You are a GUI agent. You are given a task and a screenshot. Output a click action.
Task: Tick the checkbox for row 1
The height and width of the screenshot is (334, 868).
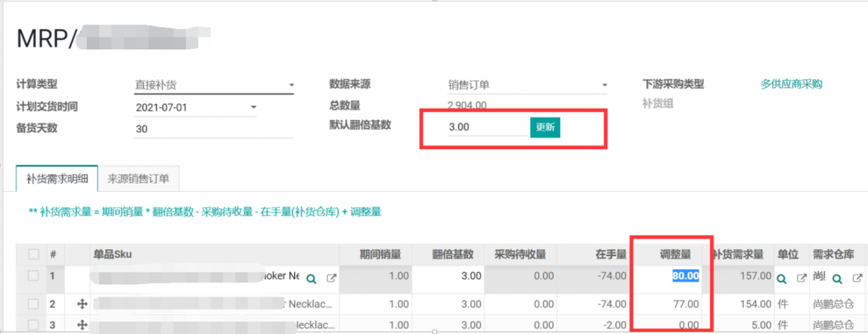click(x=33, y=276)
